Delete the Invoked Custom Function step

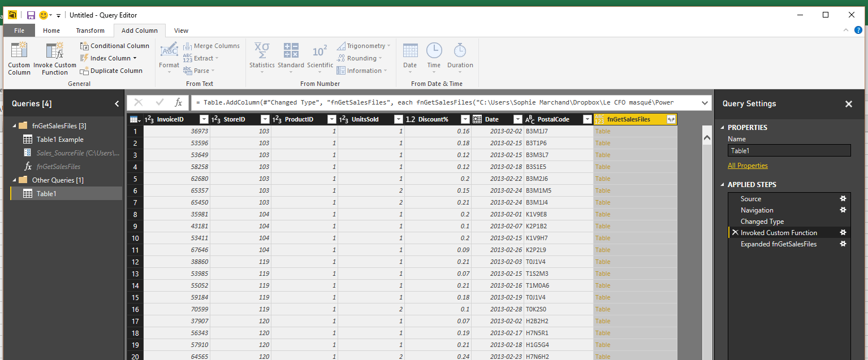pos(735,233)
